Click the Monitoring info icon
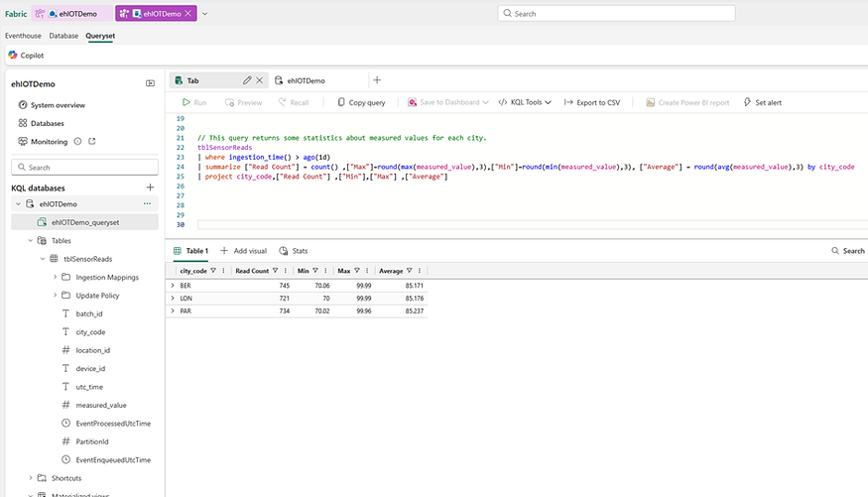Image resolution: width=868 pixels, height=497 pixels. pos(77,142)
